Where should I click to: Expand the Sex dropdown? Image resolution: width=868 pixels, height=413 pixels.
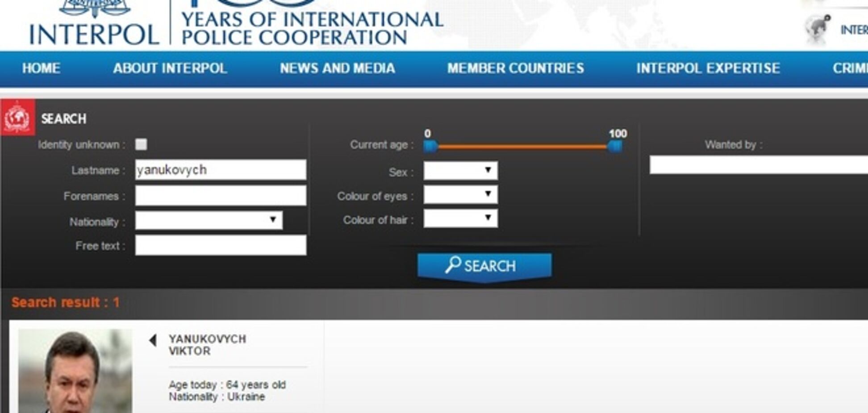click(x=460, y=171)
